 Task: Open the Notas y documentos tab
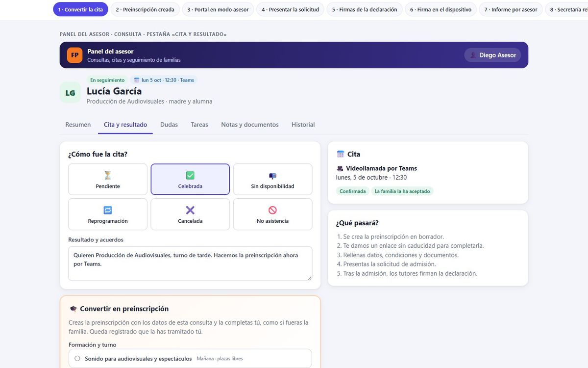coord(250,125)
